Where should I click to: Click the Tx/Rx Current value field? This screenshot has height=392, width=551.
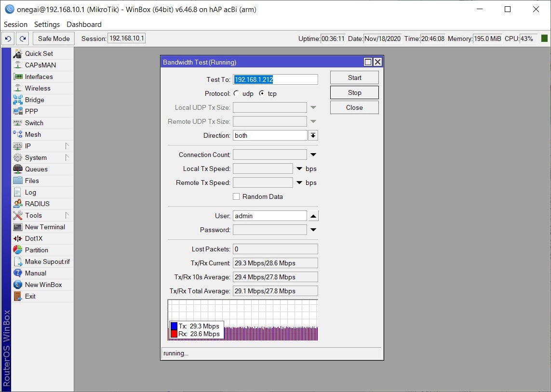click(x=276, y=263)
